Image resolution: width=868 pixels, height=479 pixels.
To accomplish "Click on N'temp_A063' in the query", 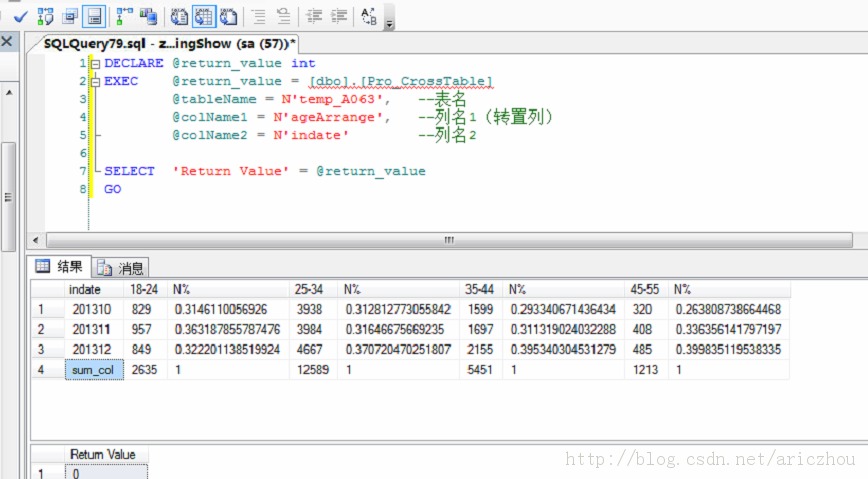I will (332, 100).
